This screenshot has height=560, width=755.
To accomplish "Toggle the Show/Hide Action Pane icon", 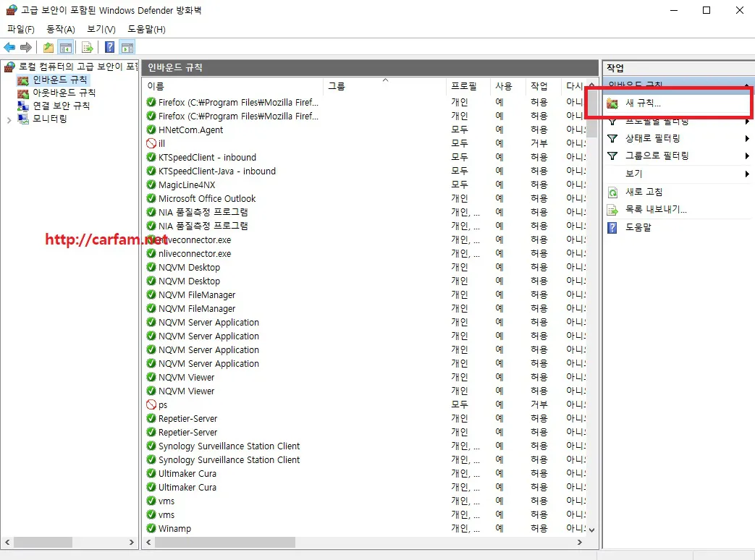I will coord(127,47).
